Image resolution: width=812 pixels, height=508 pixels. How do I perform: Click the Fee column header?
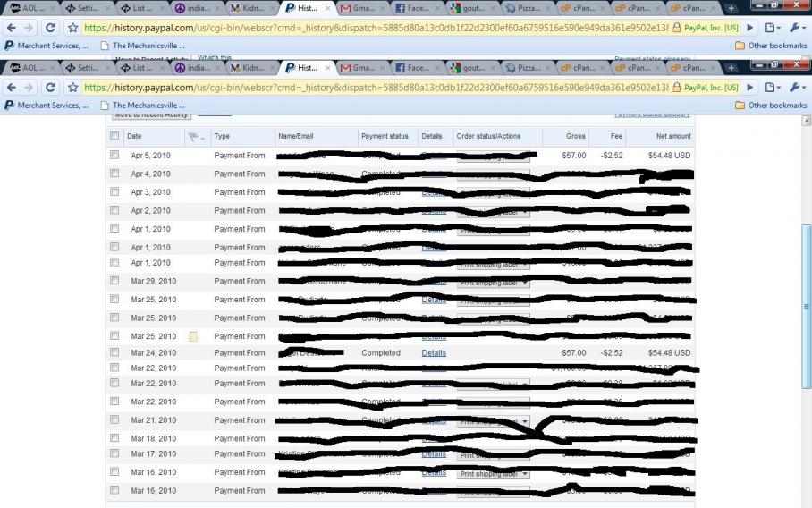point(616,136)
